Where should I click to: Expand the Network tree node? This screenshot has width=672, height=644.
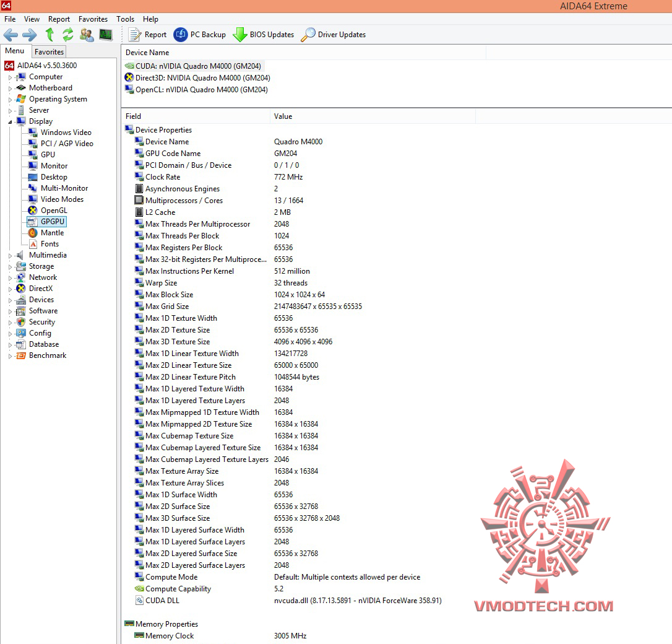[10, 278]
